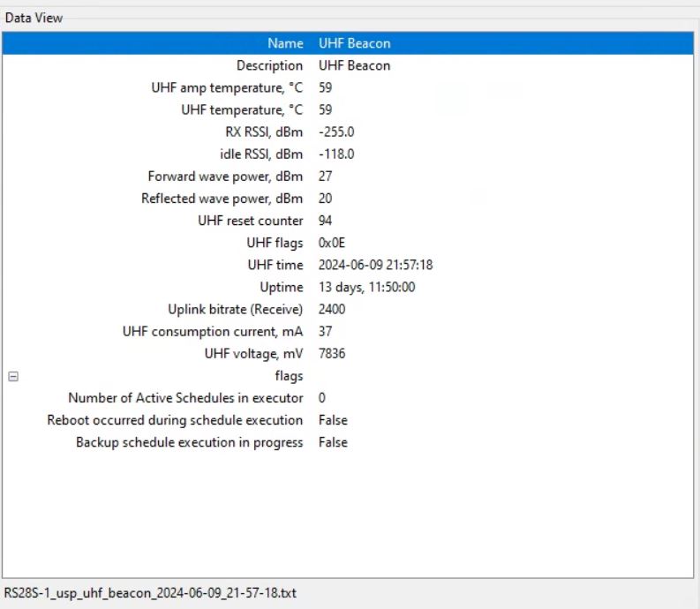Click the Forward wave power row
The height and width of the screenshot is (609, 700).
point(225,176)
